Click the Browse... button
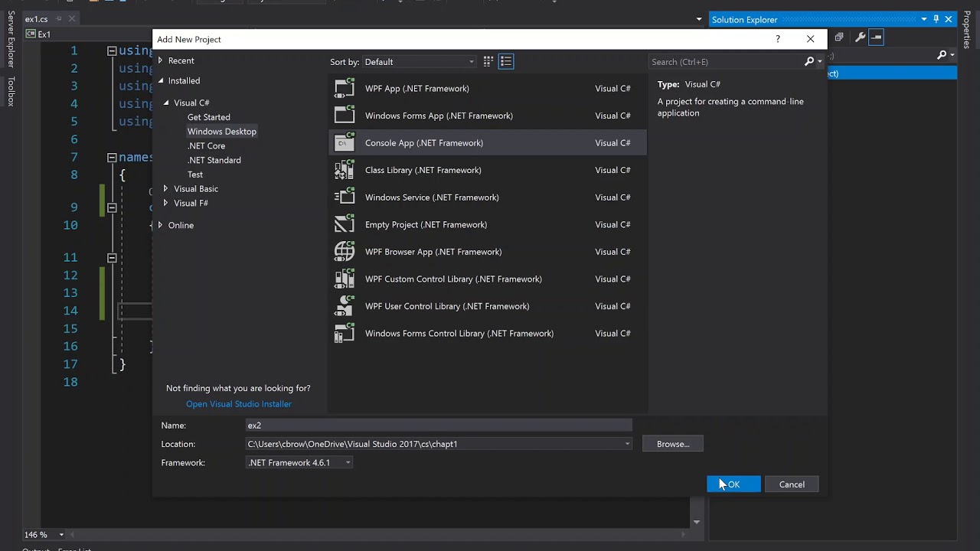980x551 pixels. [x=673, y=444]
